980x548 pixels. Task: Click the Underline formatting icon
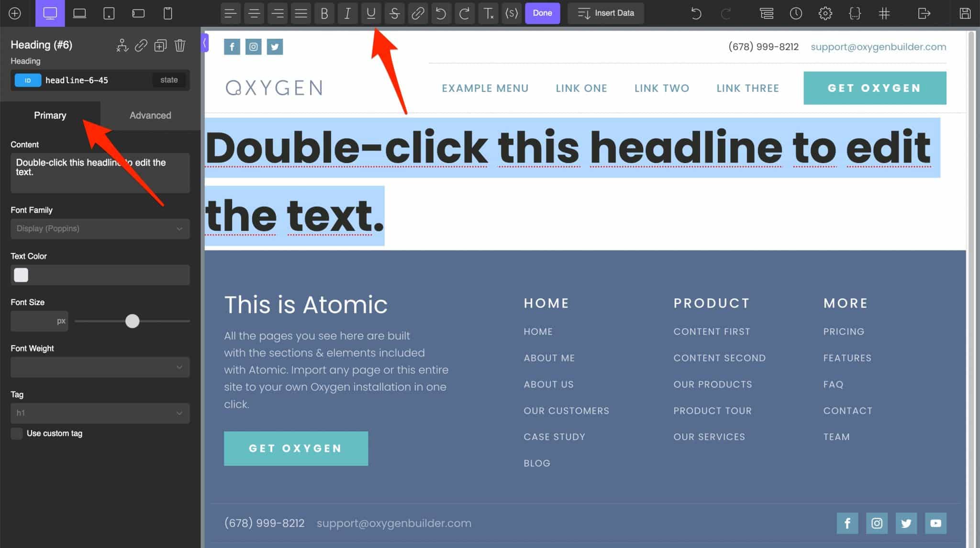[370, 13]
